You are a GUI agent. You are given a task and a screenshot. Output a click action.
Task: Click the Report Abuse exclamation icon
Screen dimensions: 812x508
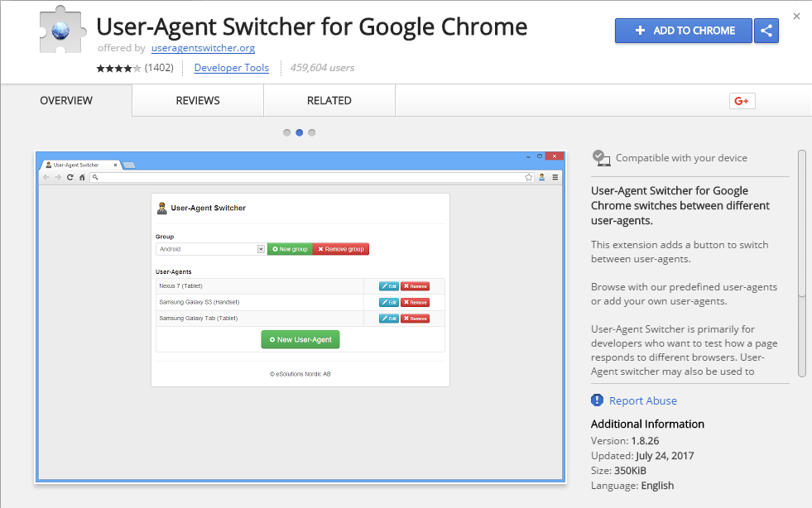click(x=597, y=400)
